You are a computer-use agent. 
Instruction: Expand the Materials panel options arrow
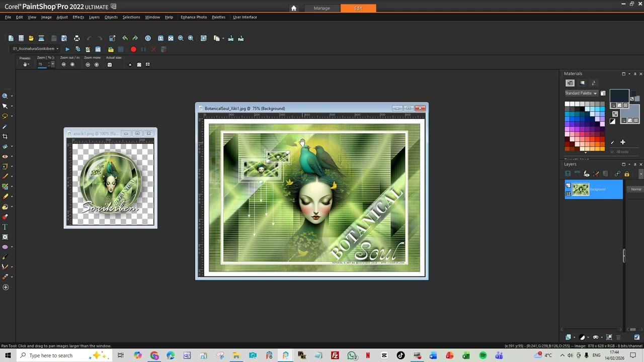click(629, 74)
